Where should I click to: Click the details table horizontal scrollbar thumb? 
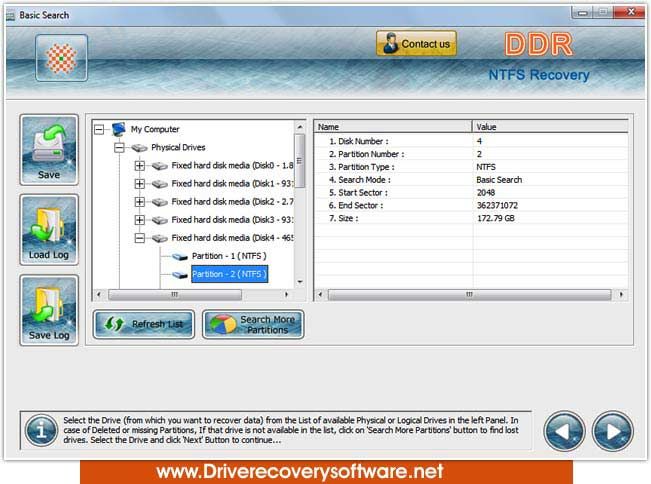click(x=470, y=294)
